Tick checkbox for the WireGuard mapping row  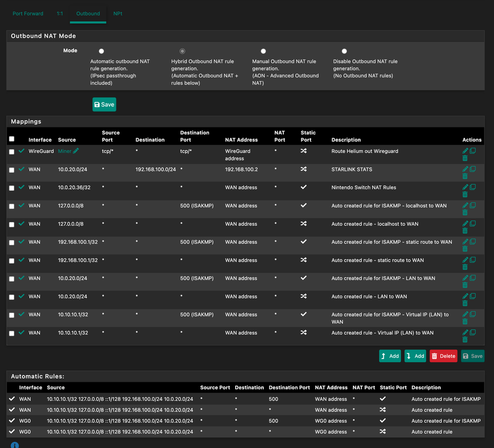(12, 152)
